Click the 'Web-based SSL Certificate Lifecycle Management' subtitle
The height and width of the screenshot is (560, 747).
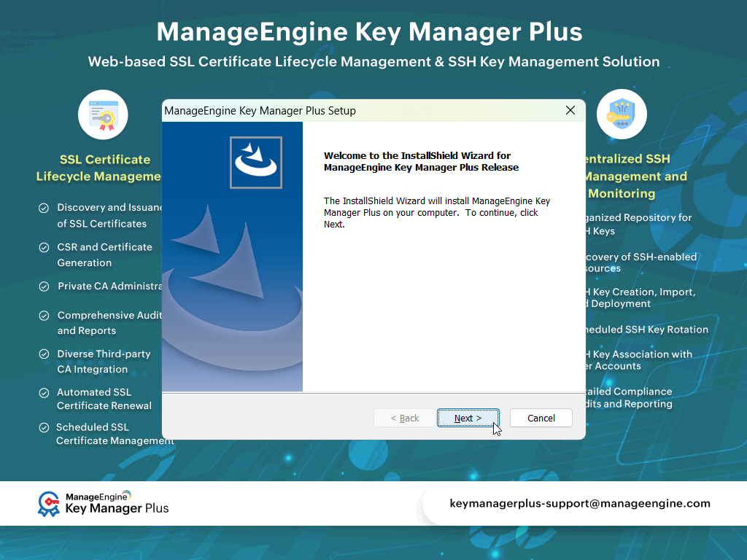pos(373,61)
